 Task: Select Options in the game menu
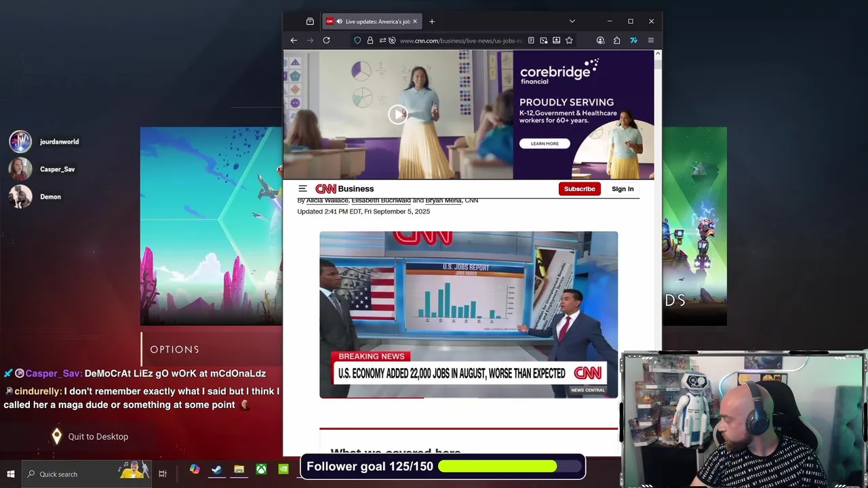click(x=175, y=350)
